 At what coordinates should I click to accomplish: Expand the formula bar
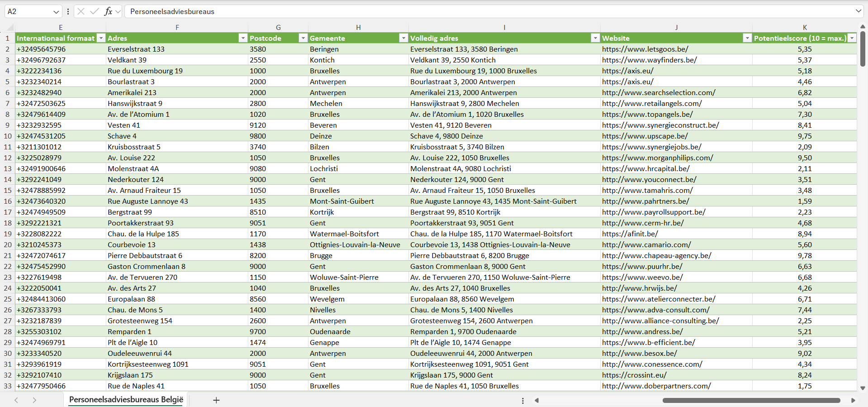tap(858, 11)
